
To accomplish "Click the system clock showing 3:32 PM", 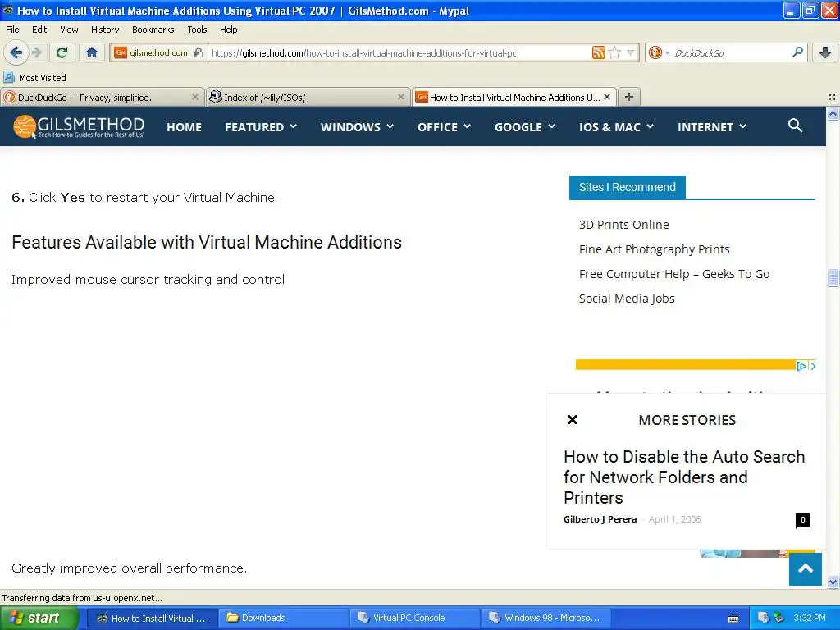I will tap(810, 618).
